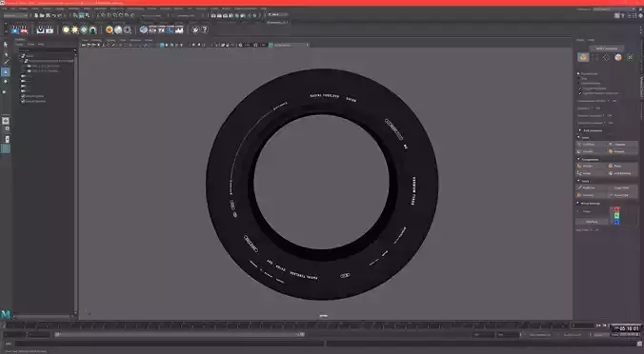
Task: Collapse the top group node in Outliner
Action: tap(20, 56)
